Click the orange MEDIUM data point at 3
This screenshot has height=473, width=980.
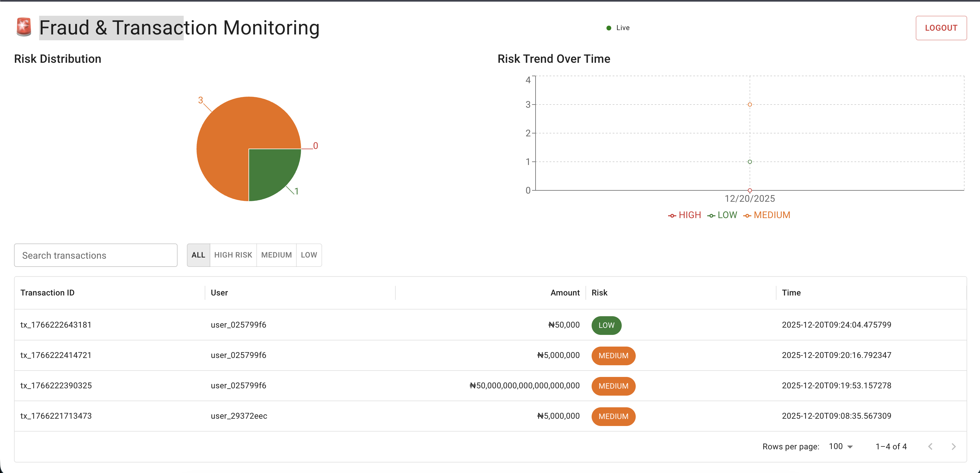(x=750, y=104)
